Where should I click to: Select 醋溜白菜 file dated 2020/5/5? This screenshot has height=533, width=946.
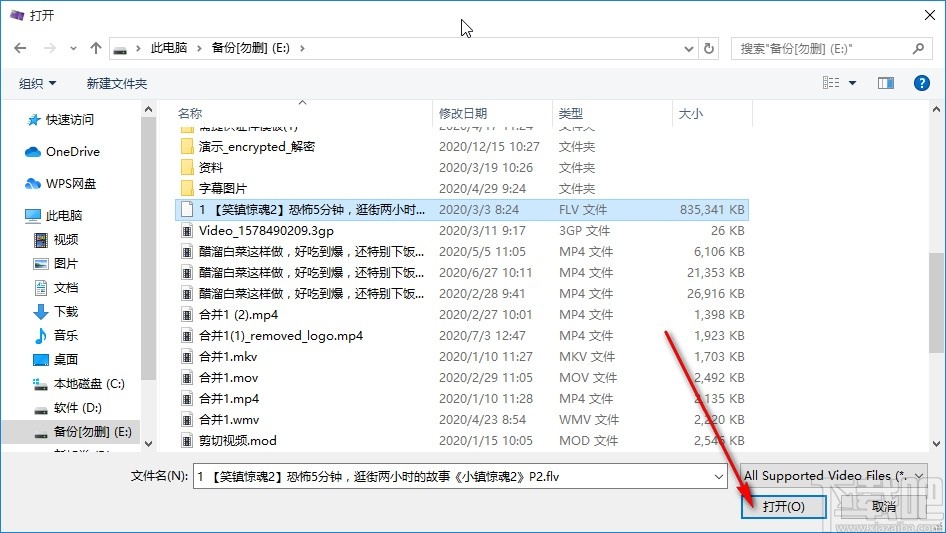[462, 252]
